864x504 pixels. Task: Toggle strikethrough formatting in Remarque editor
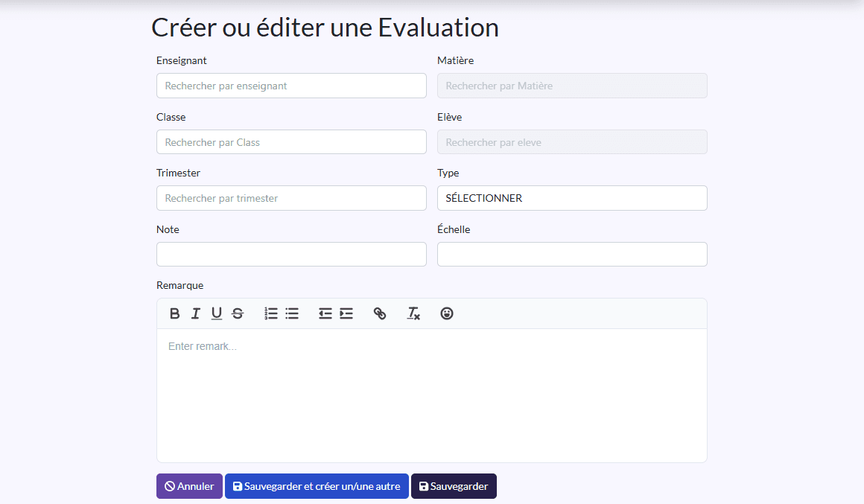point(238,313)
